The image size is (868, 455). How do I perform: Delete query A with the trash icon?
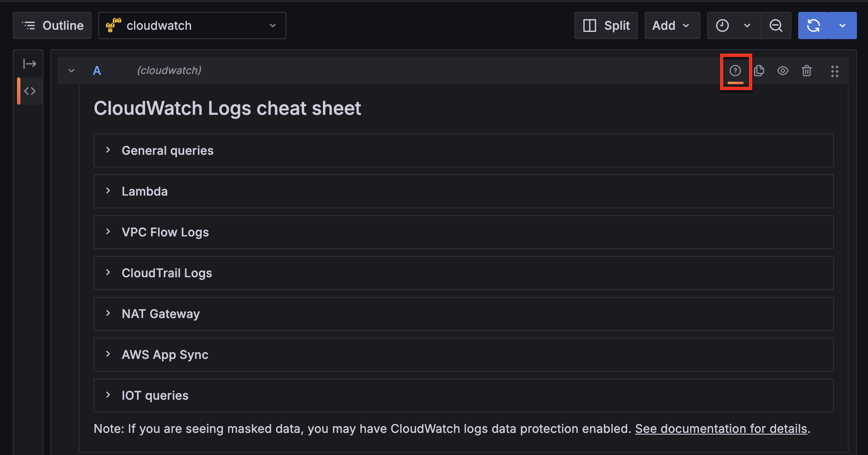(x=807, y=71)
